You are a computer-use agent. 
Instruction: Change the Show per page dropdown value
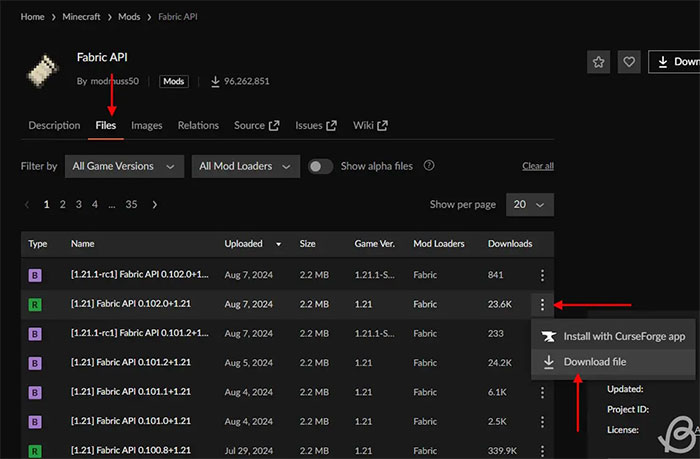[x=530, y=204]
